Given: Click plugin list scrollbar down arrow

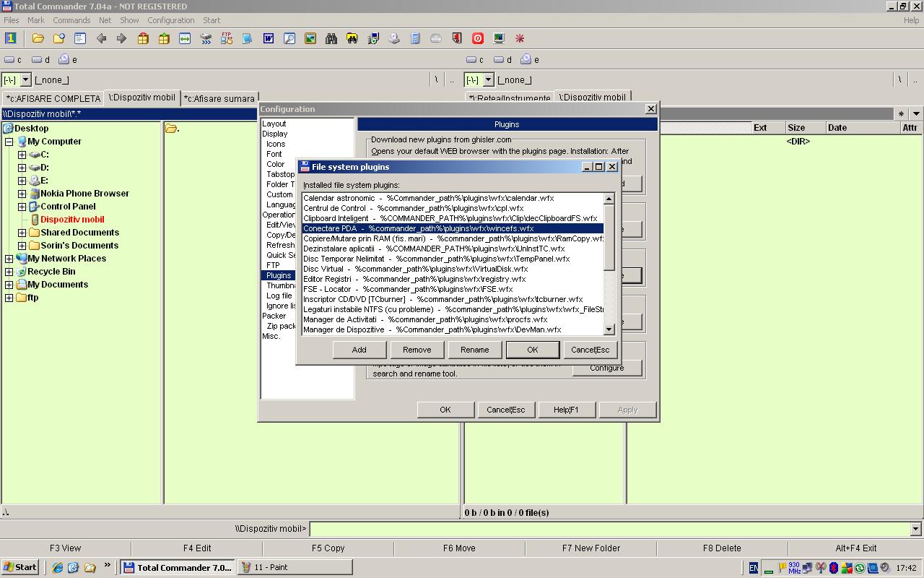Looking at the screenshot, I should [x=609, y=329].
